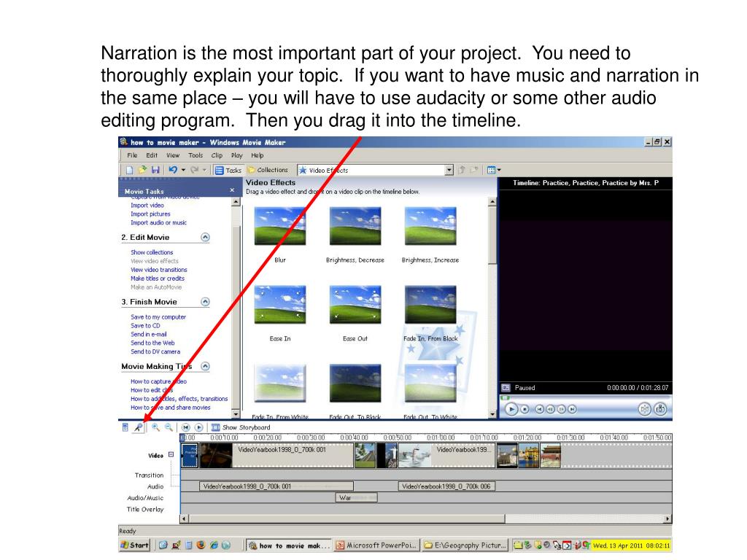Click View video transitions link
This screenshot has width=747, height=560.
(x=159, y=270)
